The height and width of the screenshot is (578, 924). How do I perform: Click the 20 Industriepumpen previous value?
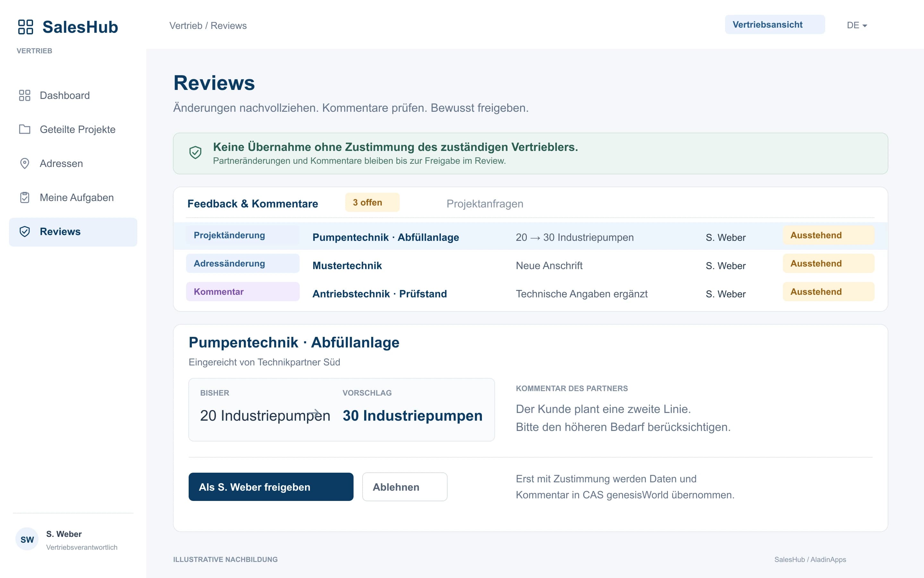265,416
